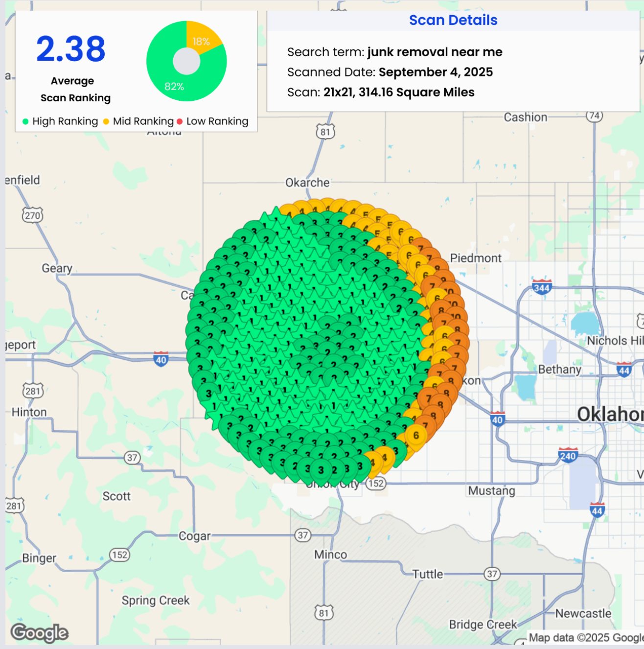644x649 pixels.
Task: Click the Piedmont city label on map
Action: (475, 258)
